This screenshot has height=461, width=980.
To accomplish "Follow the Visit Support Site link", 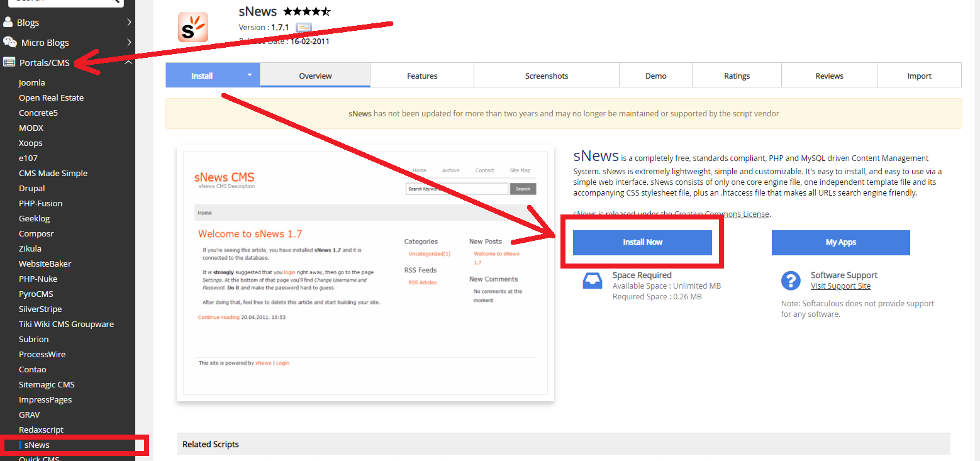I will pyautogui.click(x=840, y=286).
